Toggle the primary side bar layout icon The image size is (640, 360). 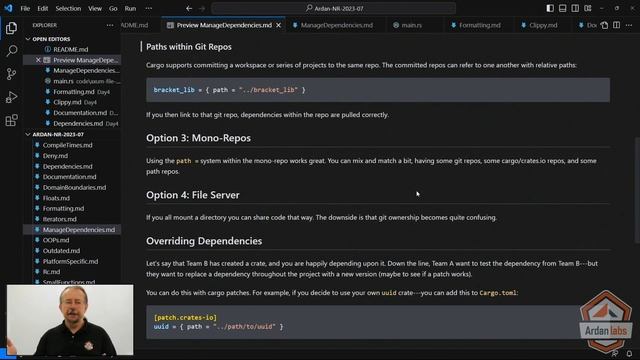[x=550, y=8]
